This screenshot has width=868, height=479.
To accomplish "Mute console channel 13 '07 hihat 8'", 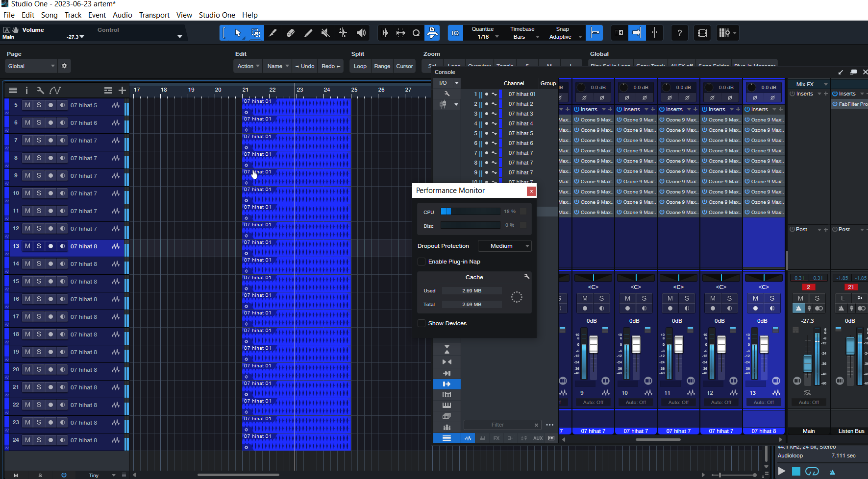I will (755, 298).
